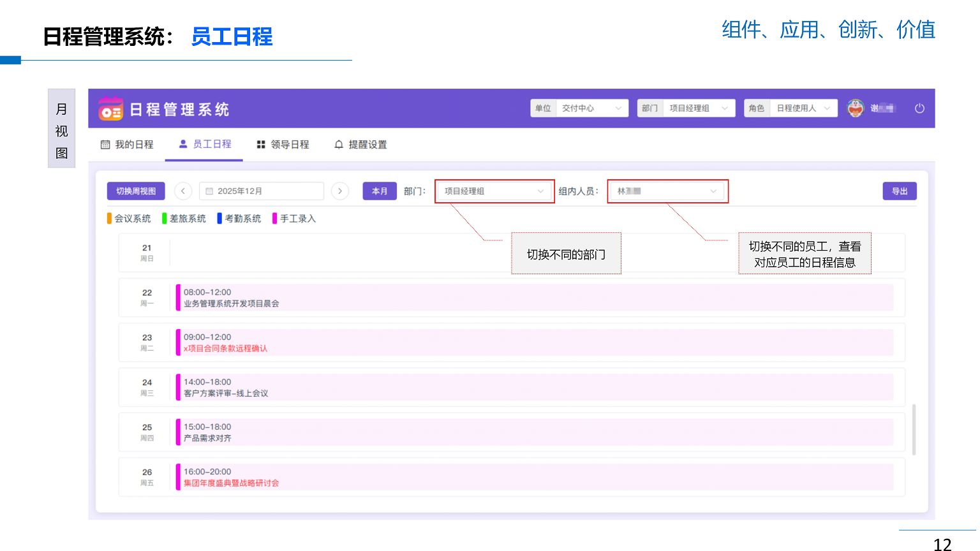The image size is (980, 551).
Task: Go to next month arrow
Action: coord(340,191)
